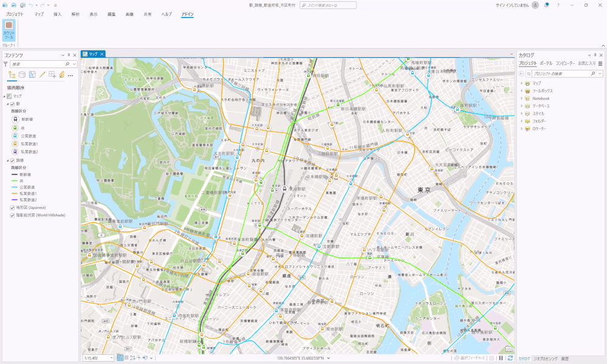Toggle visibility checkbox for 駅 layer
607x364 pixels.
pyautogui.click(x=12, y=104)
